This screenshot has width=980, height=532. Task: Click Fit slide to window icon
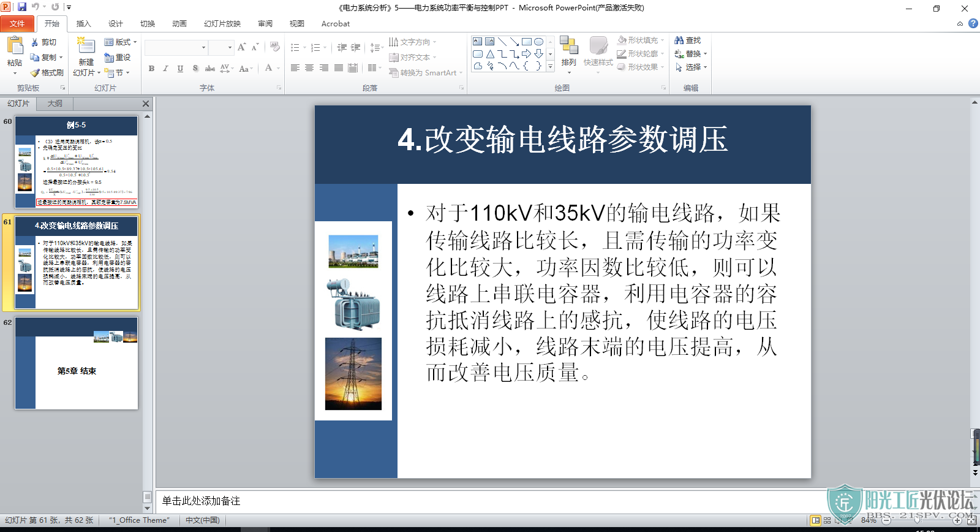[971, 520]
